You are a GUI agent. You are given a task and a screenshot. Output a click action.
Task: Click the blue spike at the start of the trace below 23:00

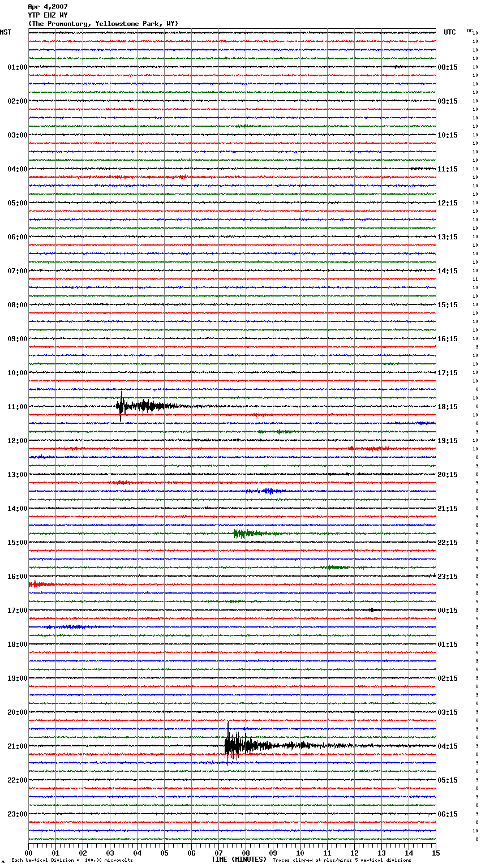(x=41, y=834)
